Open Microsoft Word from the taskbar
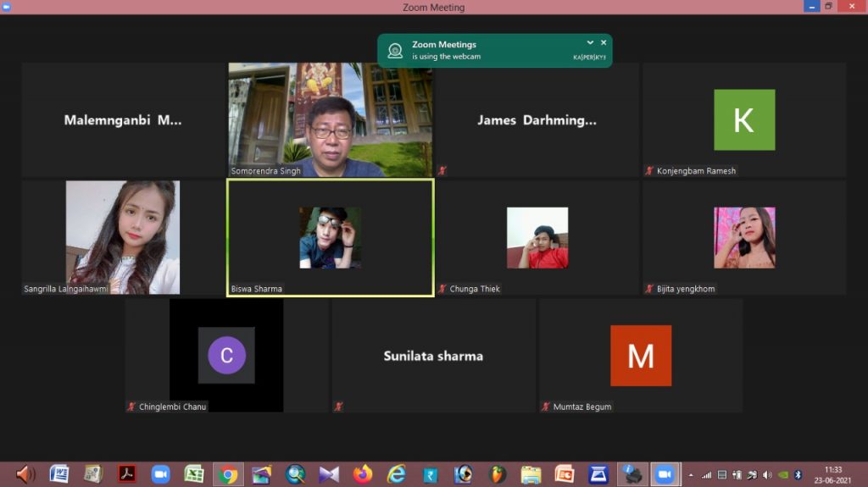This screenshot has width=868, height=487. coord(59,474)
